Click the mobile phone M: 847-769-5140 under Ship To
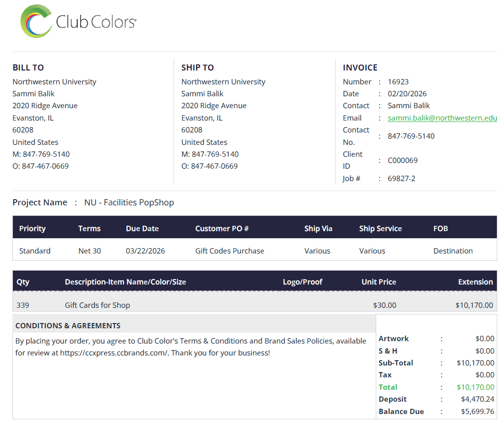 (210, 154)
